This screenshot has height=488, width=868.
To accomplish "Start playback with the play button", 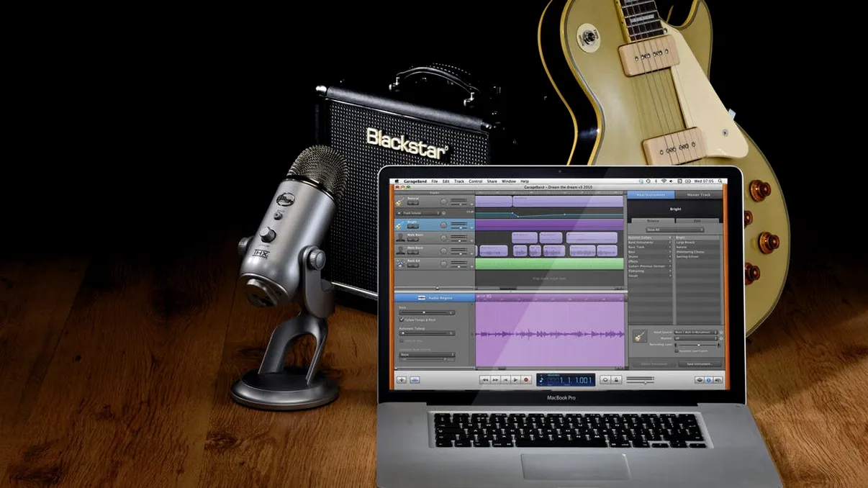I will [x=515, y=380].
